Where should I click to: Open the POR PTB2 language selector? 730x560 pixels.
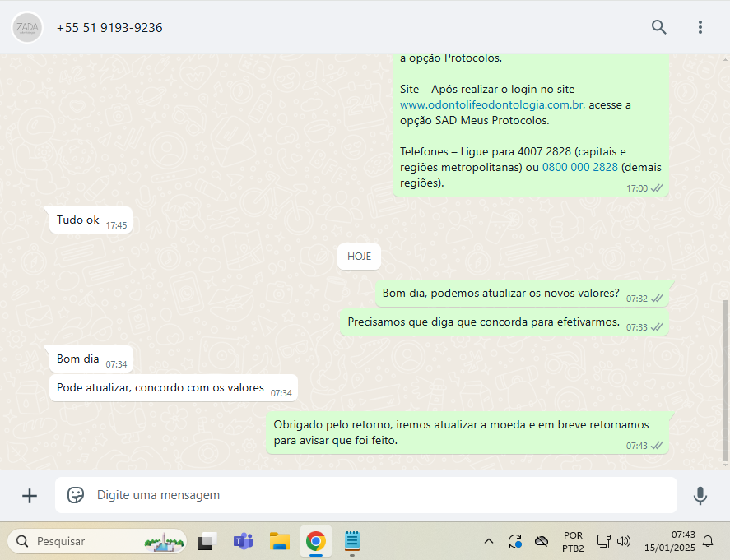point(573,541)
